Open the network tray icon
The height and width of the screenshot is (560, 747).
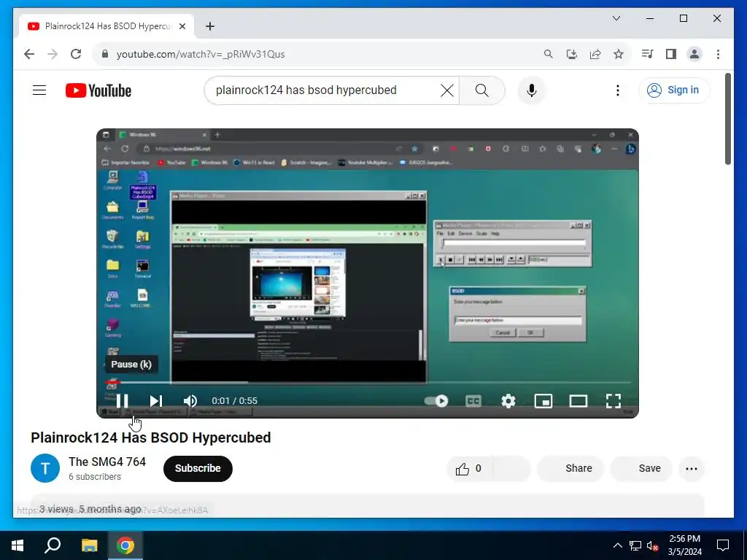click(x=635, y=545)
